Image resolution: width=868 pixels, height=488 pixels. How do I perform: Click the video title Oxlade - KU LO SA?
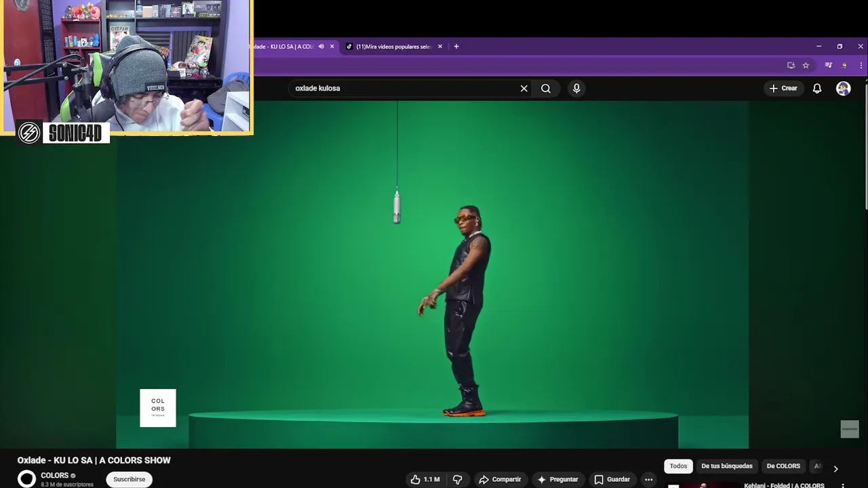[x=94, y=460]
